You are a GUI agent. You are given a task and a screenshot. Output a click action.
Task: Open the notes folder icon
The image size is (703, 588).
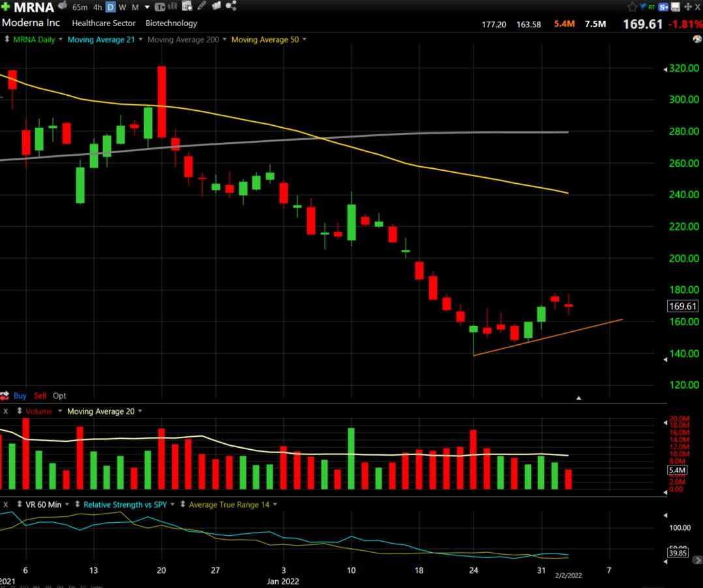click(x=216, y=6)
